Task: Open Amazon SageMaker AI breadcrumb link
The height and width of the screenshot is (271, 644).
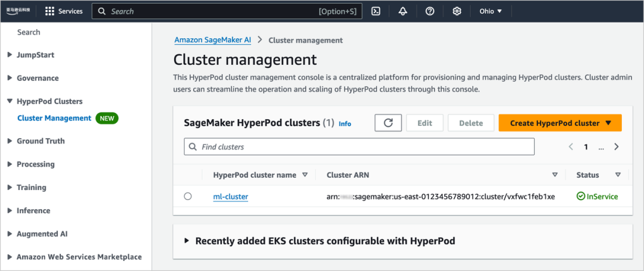Action: pos(213,40)
